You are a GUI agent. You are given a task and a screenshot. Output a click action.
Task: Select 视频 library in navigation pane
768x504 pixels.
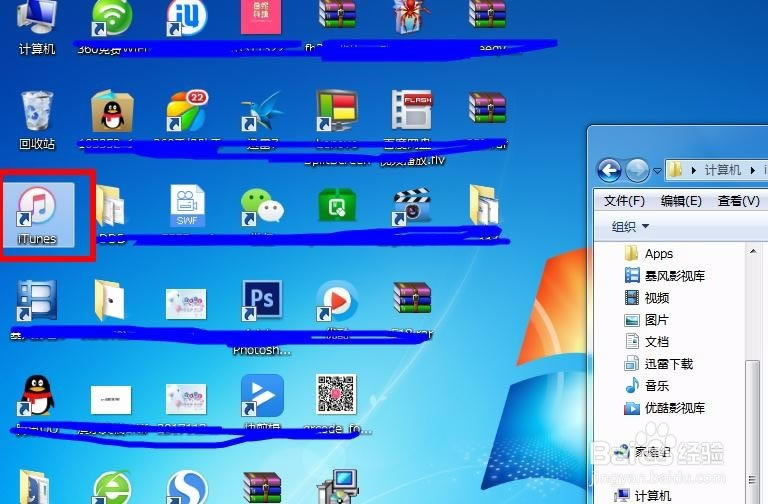tap(647, 298)
